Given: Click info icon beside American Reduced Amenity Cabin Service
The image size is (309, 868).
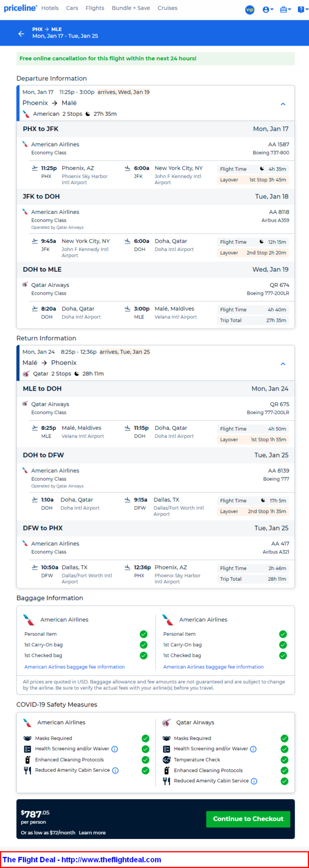Looking at the screenshot, I should click(115, 770).
